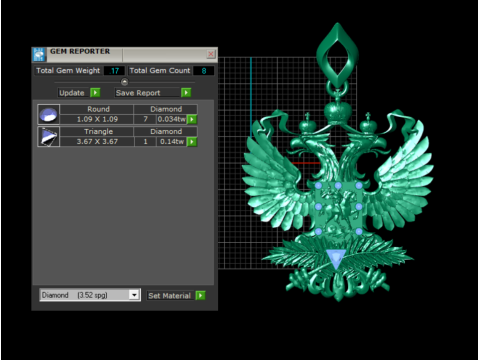Click the 'Round' shape cell

(x=97, y=109)
